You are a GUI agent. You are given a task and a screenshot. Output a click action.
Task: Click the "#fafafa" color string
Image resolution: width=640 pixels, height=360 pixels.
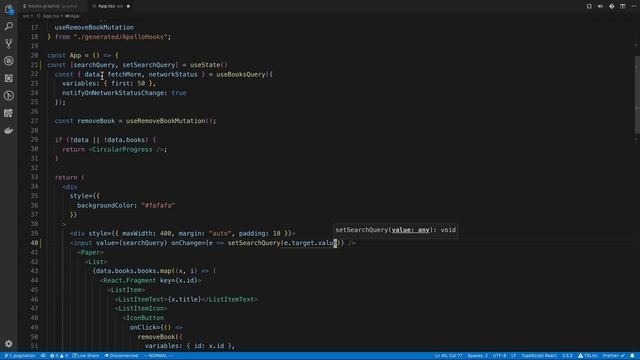pos(158,205)
